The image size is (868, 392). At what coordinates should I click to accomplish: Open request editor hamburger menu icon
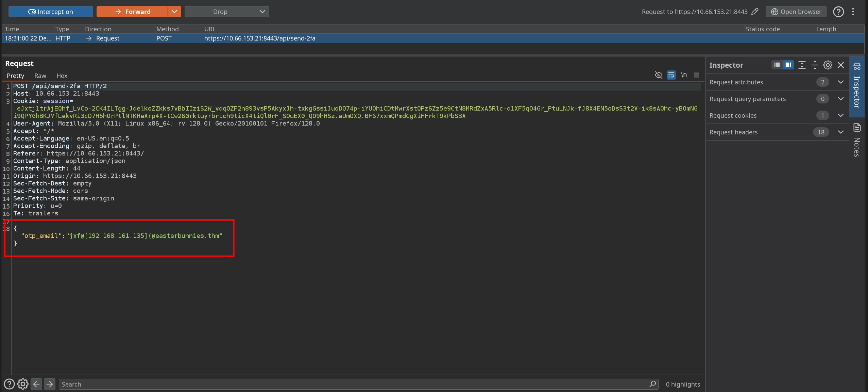696,75
